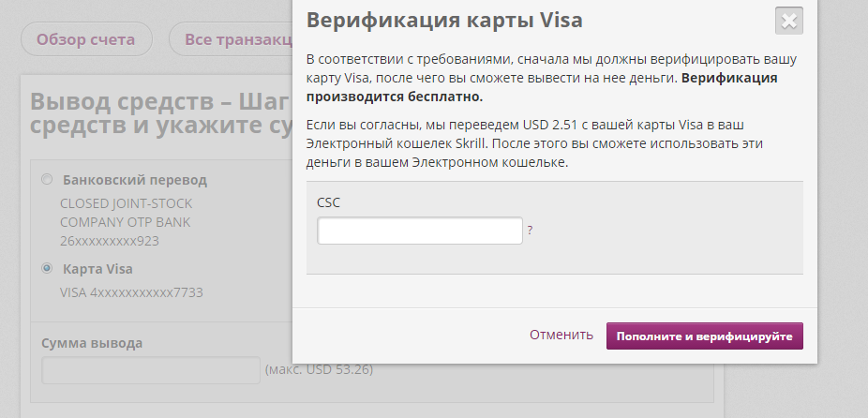
Task: Click the bank account number 26xxxxxxxxx923
Action: click(x=109, y=241)
